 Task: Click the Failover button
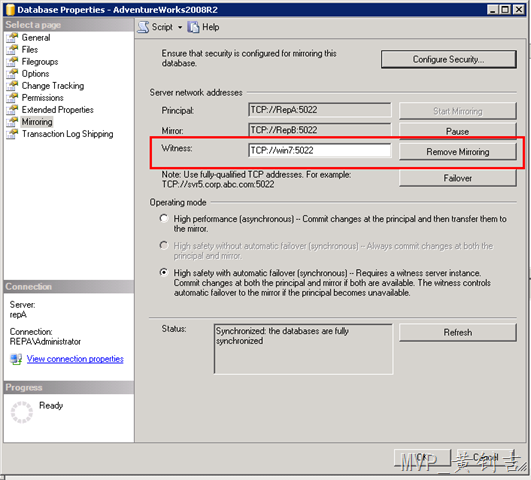[458, 178]
